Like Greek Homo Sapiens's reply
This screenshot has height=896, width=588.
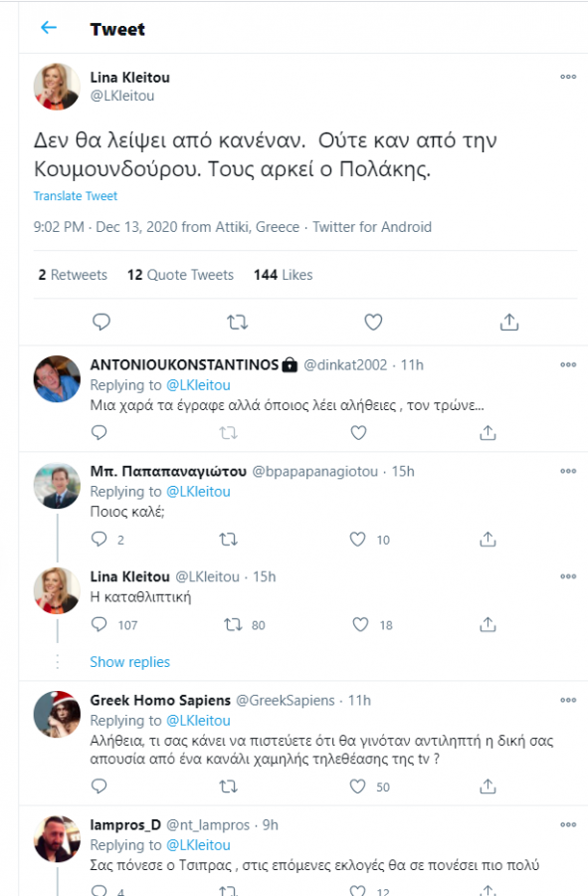tap(359, 785)
